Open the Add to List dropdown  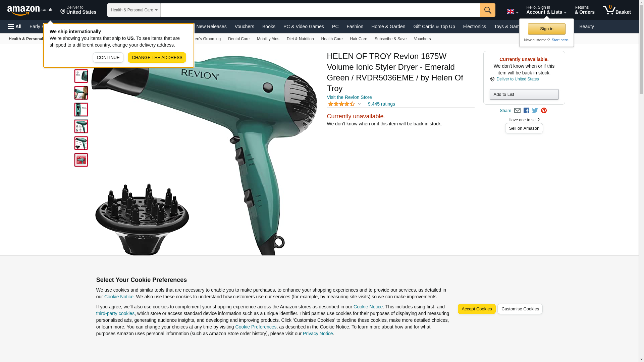524,95
